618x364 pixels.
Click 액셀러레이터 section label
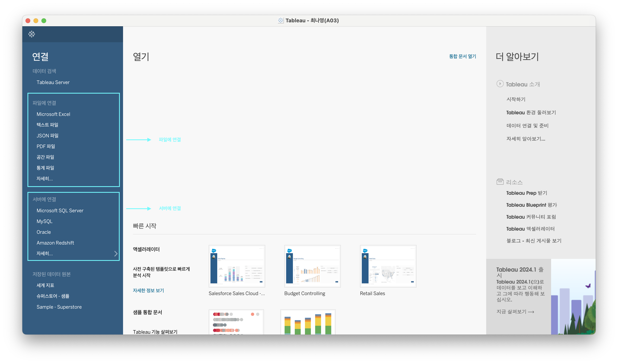146,250
